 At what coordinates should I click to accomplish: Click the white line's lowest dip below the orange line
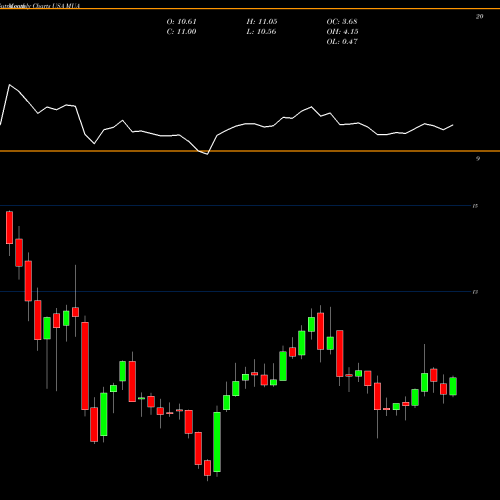point(208,154)
